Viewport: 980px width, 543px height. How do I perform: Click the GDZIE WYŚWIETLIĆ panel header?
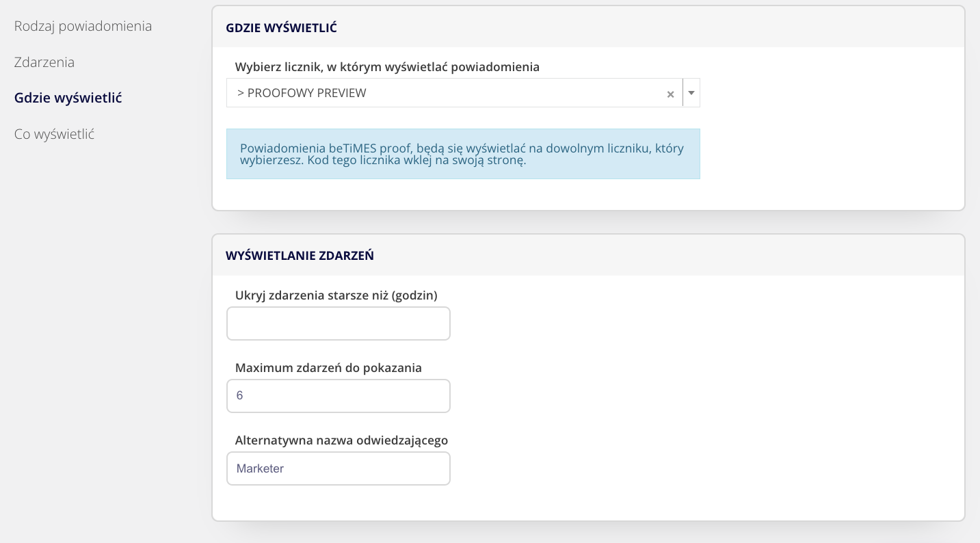(281, 27)
